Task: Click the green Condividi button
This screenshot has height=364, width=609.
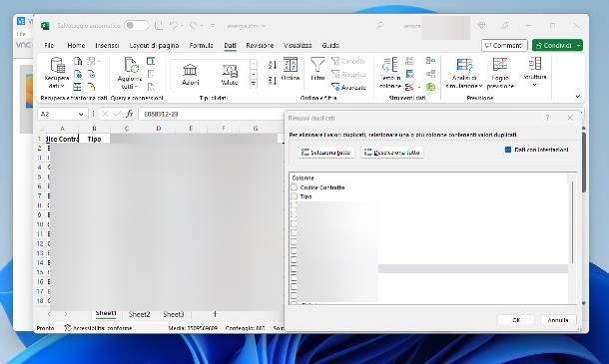Action: [x=553, y=46]
